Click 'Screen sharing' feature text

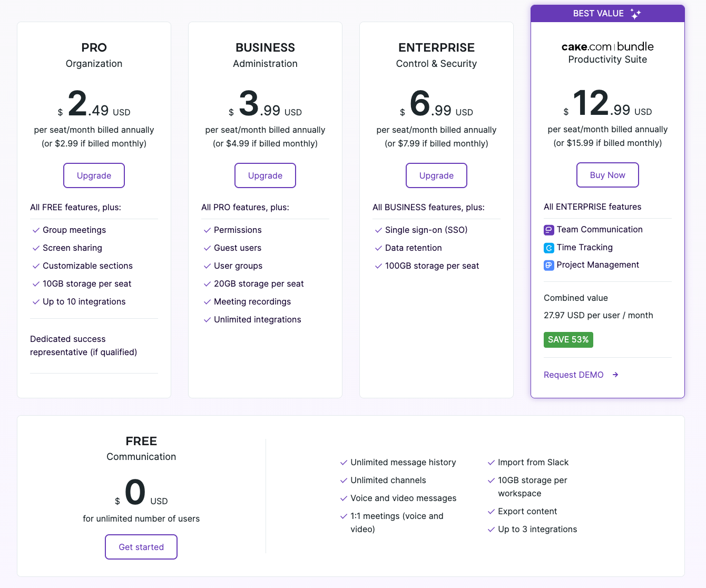click(72, 248)
